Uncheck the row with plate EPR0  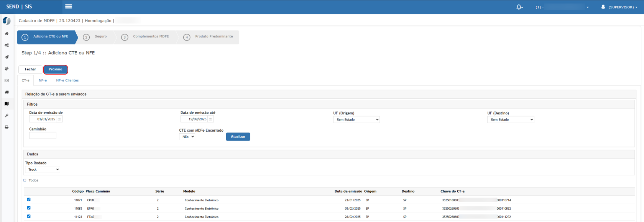click(29, 208)
